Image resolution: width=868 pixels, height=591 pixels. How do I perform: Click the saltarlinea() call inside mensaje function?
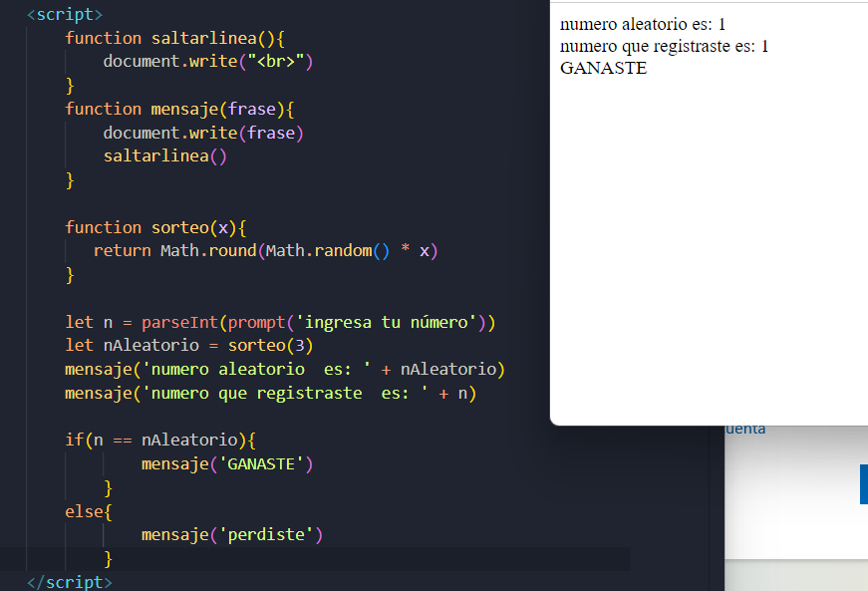(x=165, y=156)
